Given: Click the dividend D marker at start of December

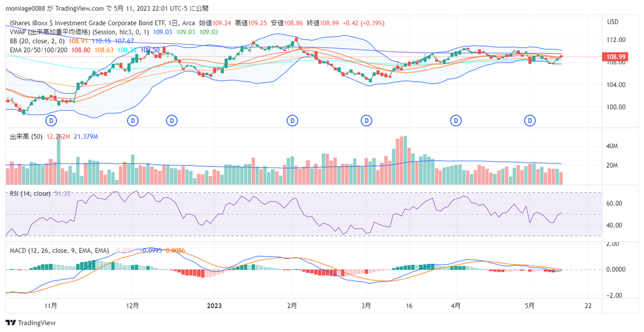Looking at the screenshot, I should [x=134, y=121].
